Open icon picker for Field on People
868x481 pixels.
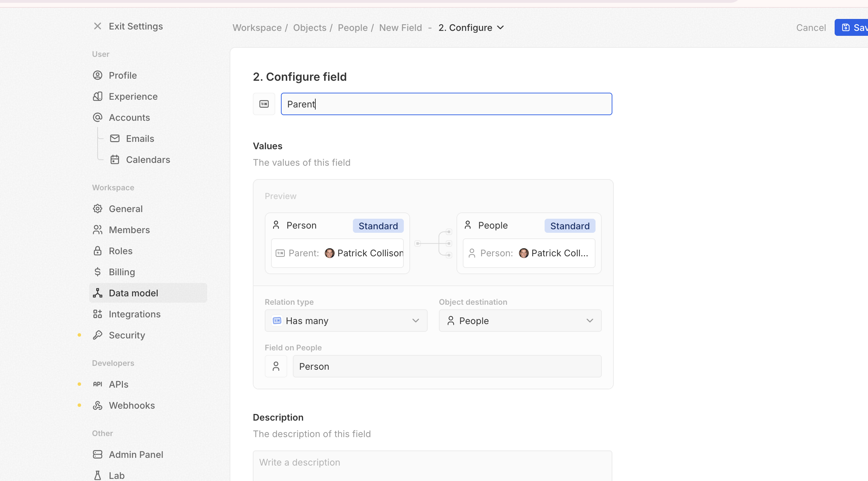pyautogui.click(x=276, y=367)
